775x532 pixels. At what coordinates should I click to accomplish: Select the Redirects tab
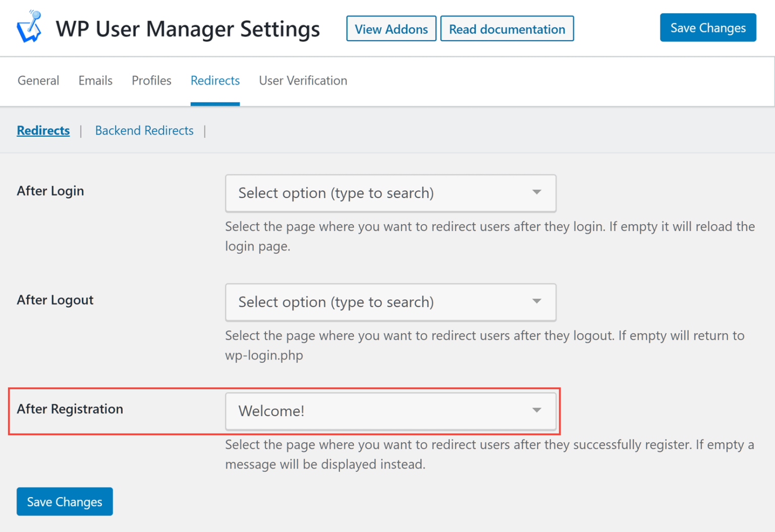[215, 81]
